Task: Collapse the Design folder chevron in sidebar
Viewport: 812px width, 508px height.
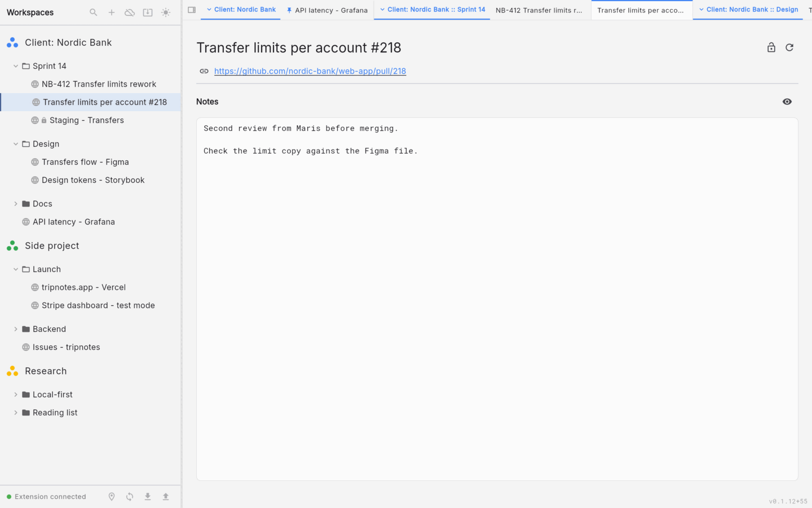Action: tap(16, 144)
